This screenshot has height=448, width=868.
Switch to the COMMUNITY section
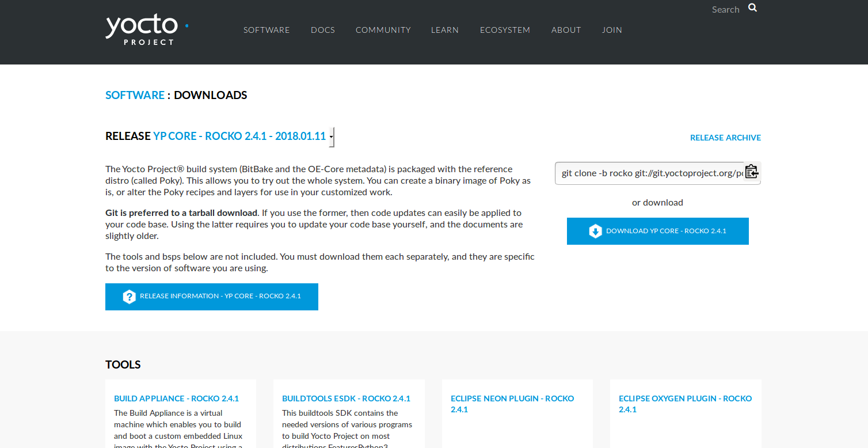(x=383, y=30)
